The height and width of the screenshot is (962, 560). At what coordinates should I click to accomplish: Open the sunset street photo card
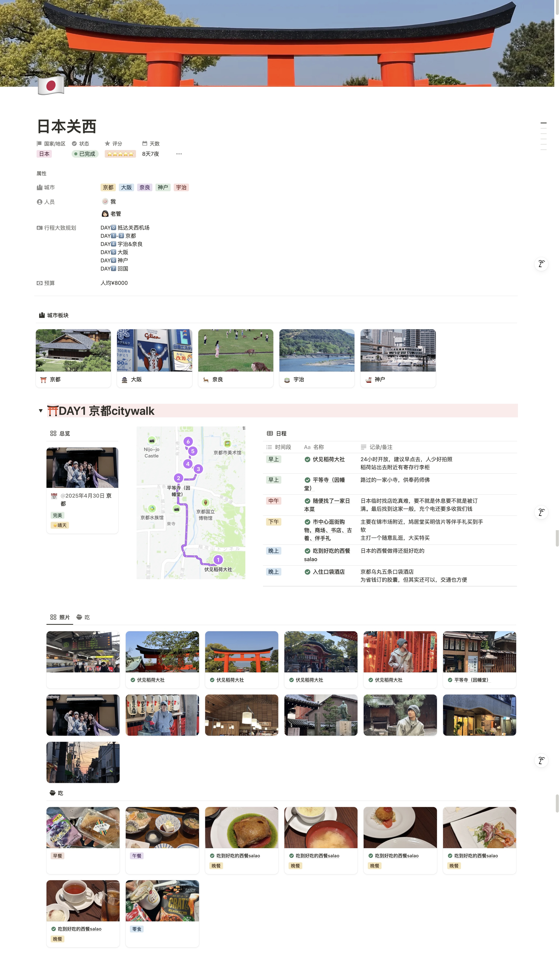[x=83, y=762]
